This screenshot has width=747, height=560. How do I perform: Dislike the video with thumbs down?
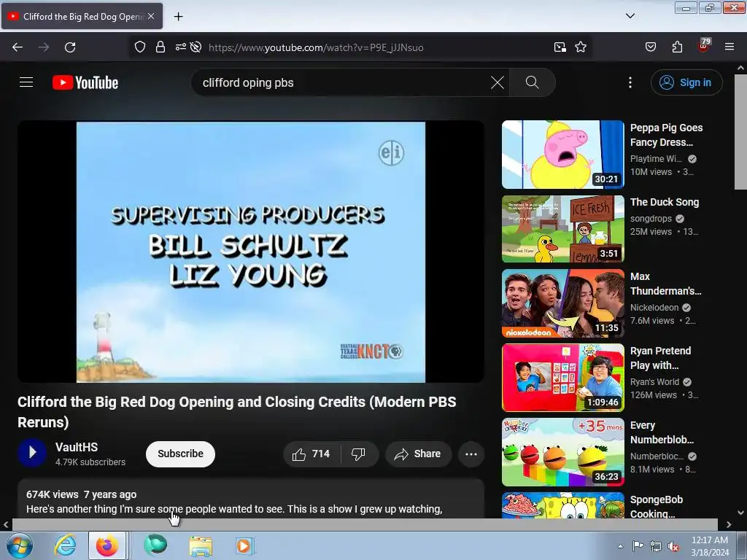click(359, 454)
